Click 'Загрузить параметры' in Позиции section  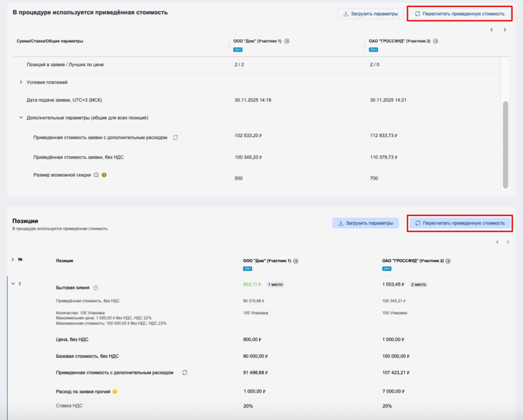coord(365,223)
